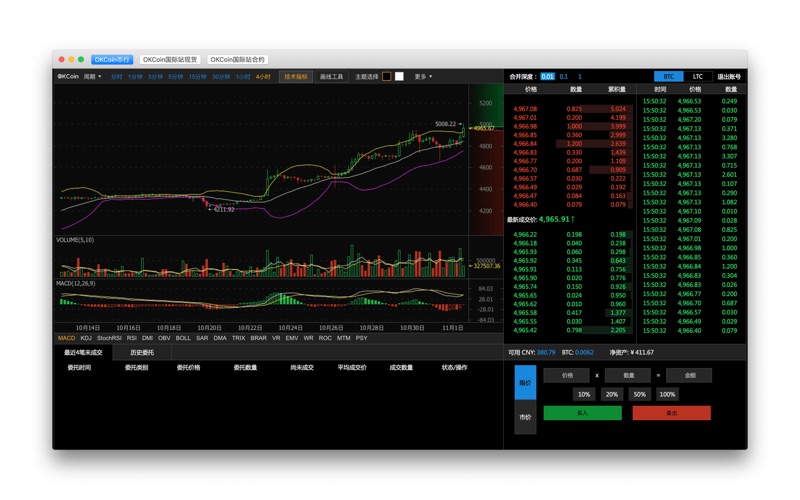The width and height of the screenshot is (800, 500).
Task: Select the DMI indicator
Action: [147, 338]
